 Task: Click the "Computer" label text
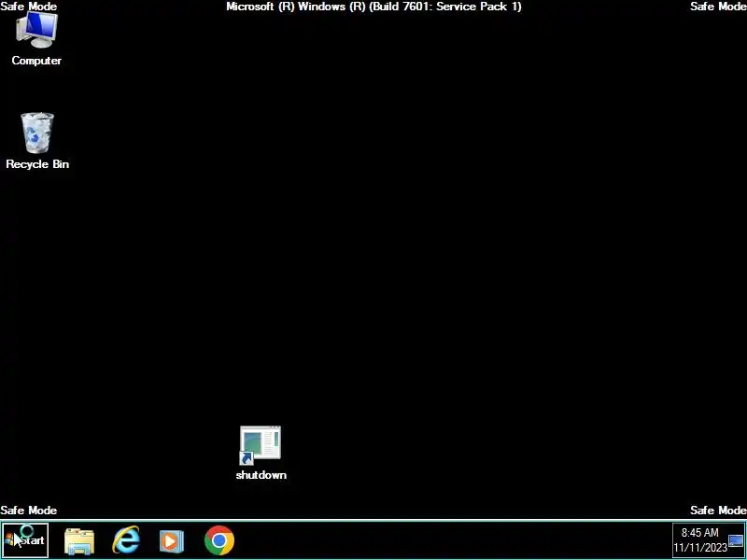(x=36, y=61)
